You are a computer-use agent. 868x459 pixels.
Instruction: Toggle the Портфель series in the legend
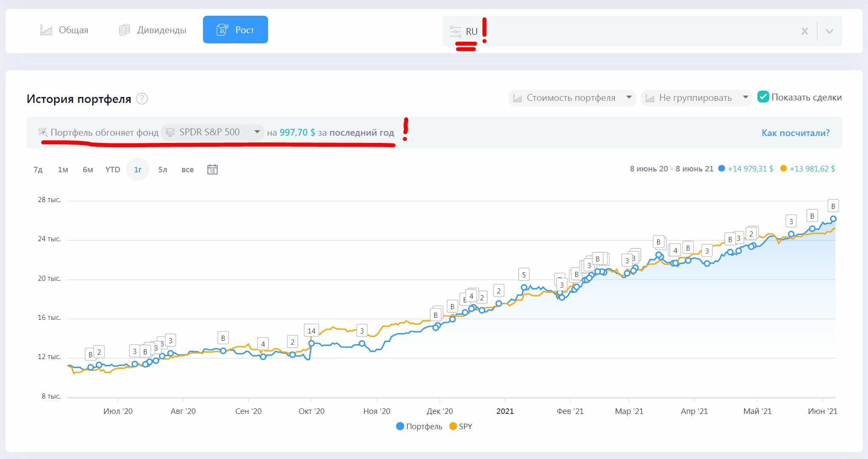(419, 426)
